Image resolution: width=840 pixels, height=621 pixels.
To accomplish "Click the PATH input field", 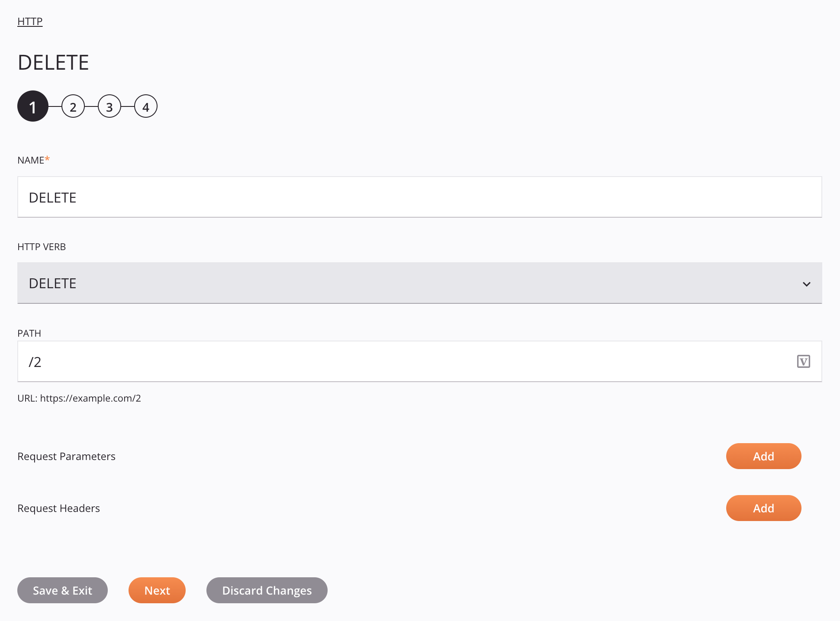I will 419,361.
